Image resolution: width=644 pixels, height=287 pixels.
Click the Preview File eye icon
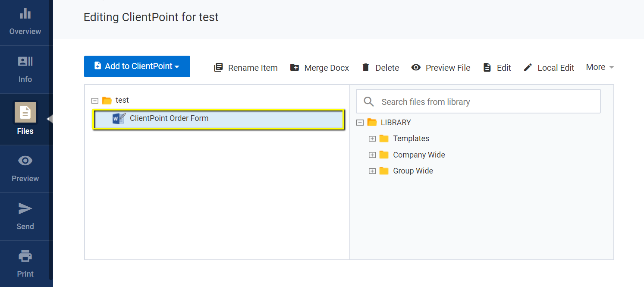[x=416, y=67]
